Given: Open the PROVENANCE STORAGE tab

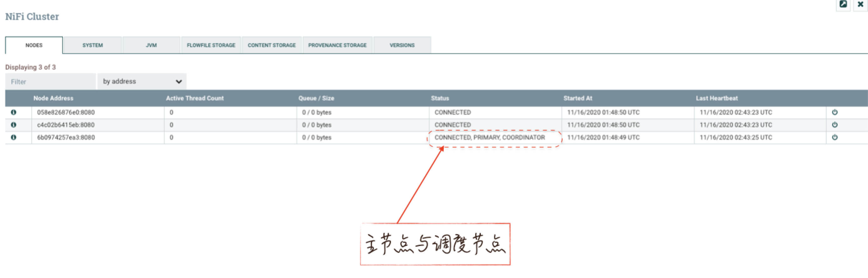Looking at the screenshot, I should pos(337,45).
